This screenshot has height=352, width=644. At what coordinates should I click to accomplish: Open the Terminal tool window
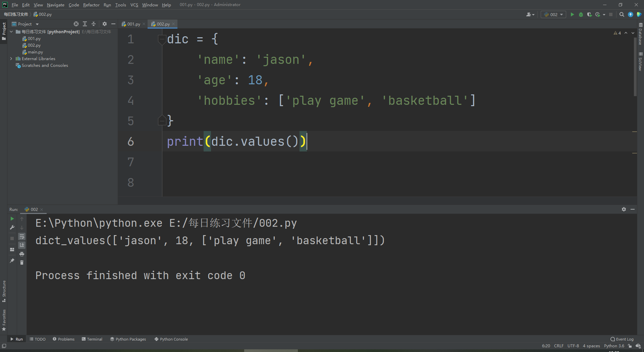(92, 339)
